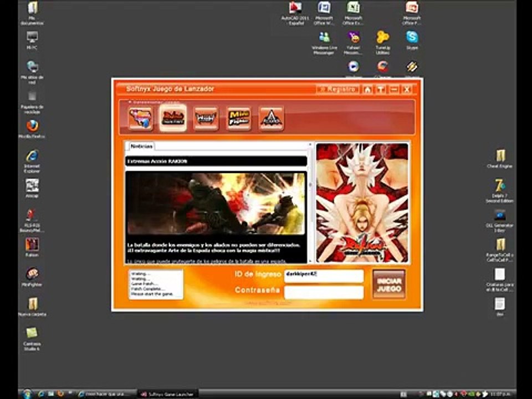
Task: Open Cheat Engine folder icon
Action: point(499,159)
